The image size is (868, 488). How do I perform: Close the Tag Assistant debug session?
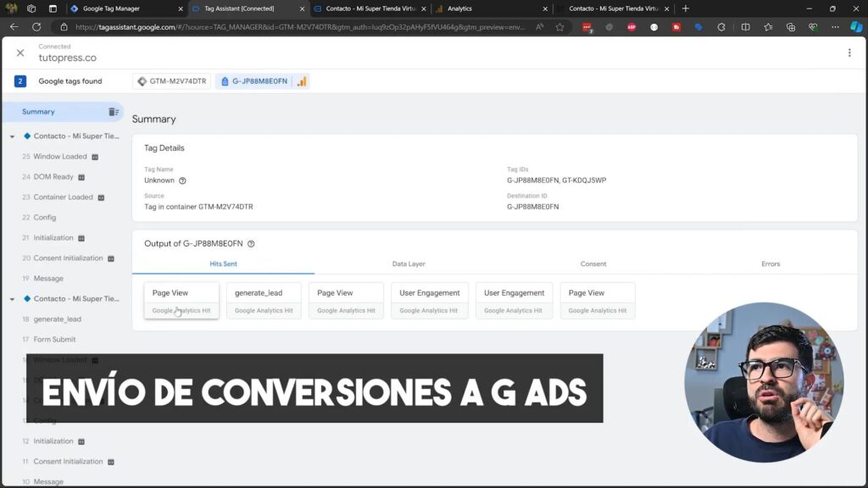tap(20, 53)
